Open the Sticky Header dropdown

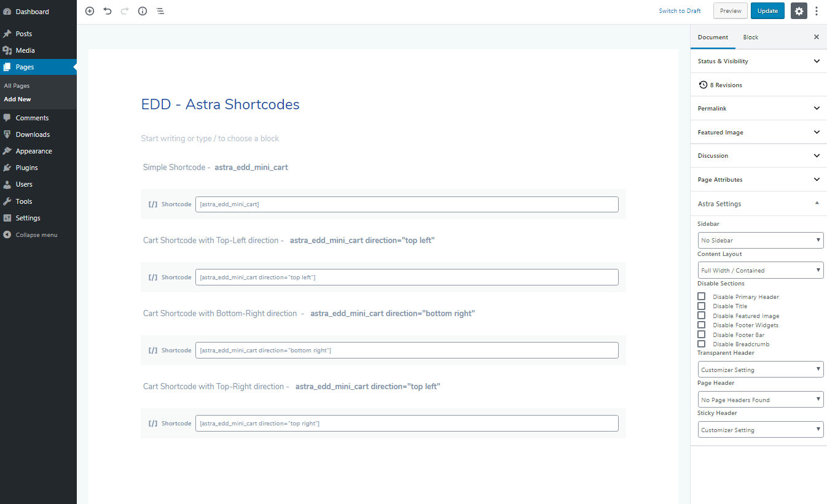761,430
